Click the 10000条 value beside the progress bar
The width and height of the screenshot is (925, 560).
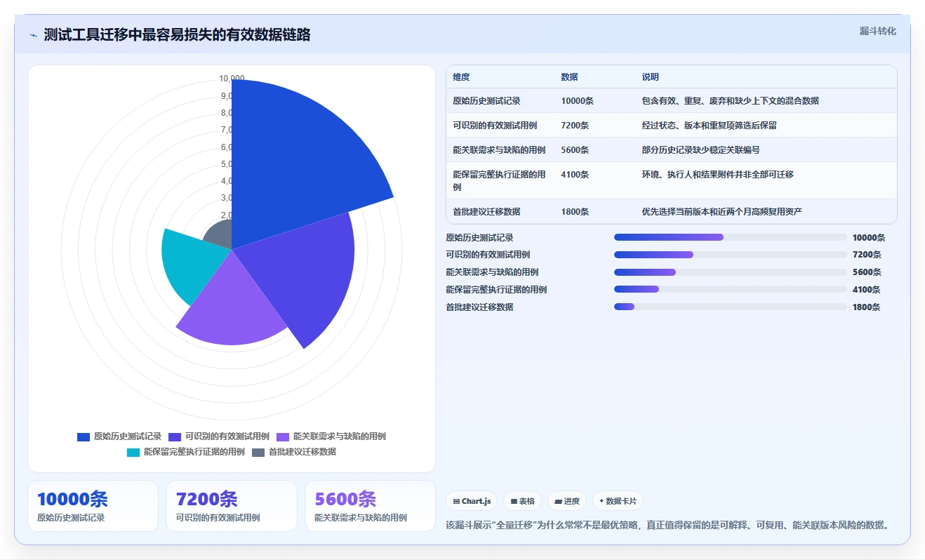pos(869,238)
